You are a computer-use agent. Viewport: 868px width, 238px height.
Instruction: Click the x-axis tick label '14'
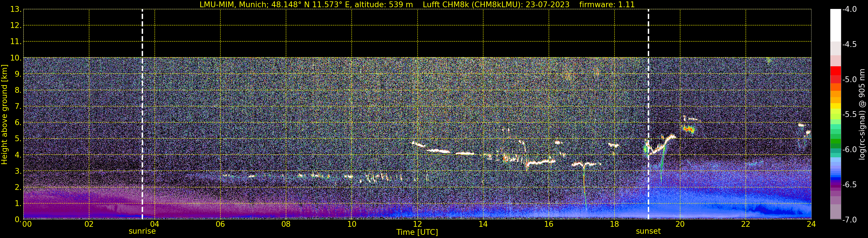pos(483,224)
